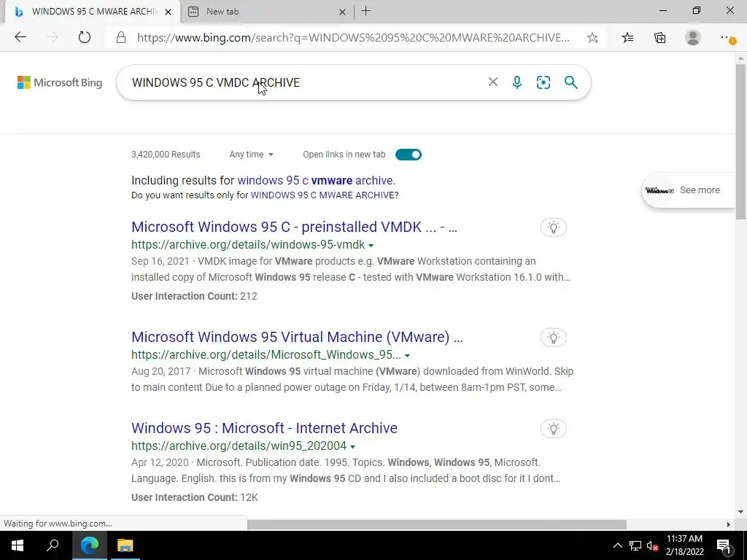Click the User Interaction Count: 212 text

click(x=194, y=296)
